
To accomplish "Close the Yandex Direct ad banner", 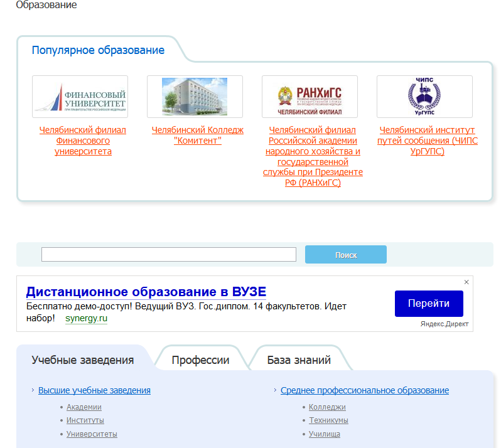I will [x=466, y=282].
